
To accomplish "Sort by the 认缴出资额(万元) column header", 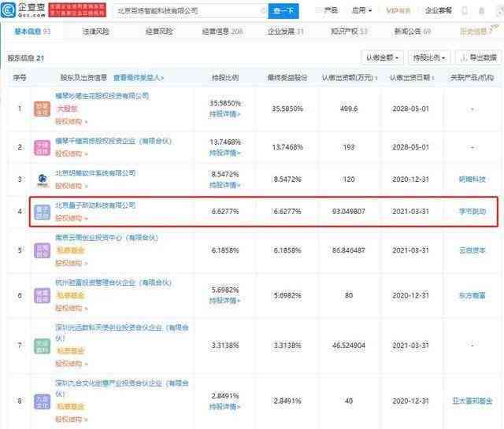I will point(350,78).
